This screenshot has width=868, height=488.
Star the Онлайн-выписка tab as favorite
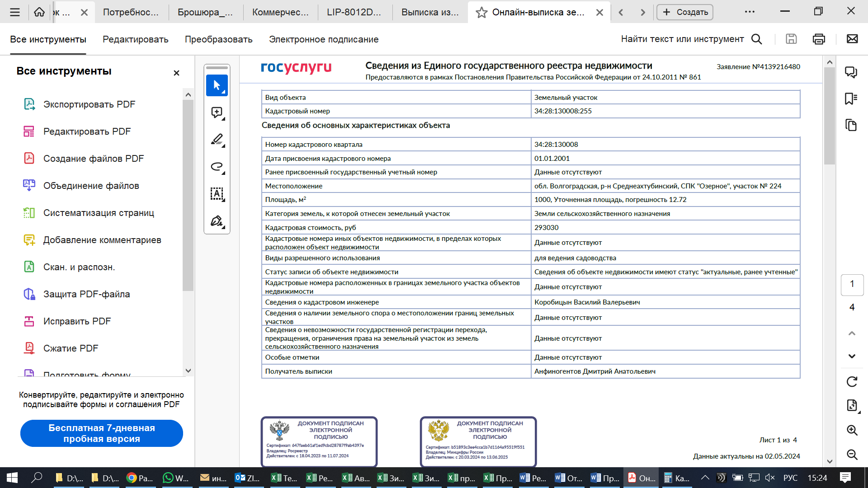(481, 13)
